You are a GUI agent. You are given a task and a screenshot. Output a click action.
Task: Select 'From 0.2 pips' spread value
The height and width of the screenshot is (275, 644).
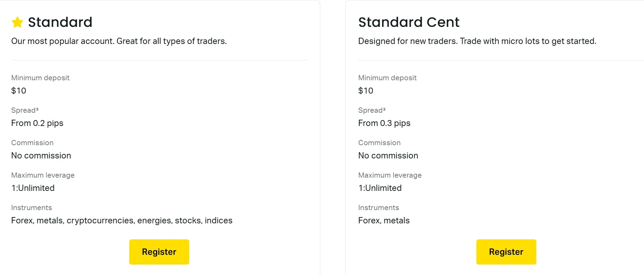coord(37,123)
